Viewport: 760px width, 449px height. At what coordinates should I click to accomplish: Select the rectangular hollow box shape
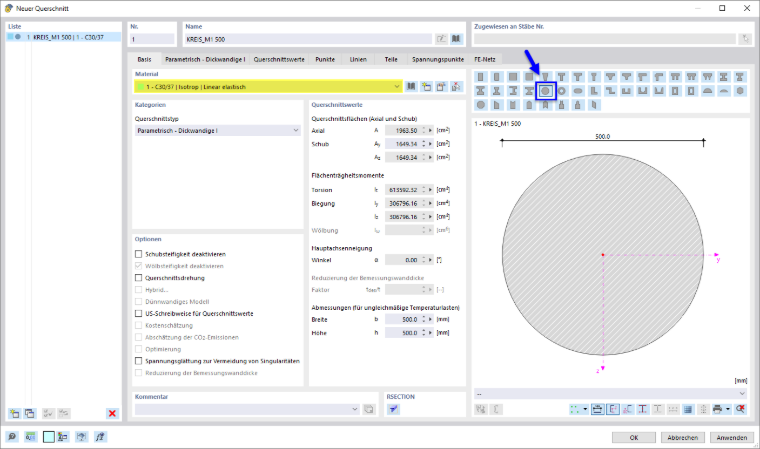click(x=675, y=91)
